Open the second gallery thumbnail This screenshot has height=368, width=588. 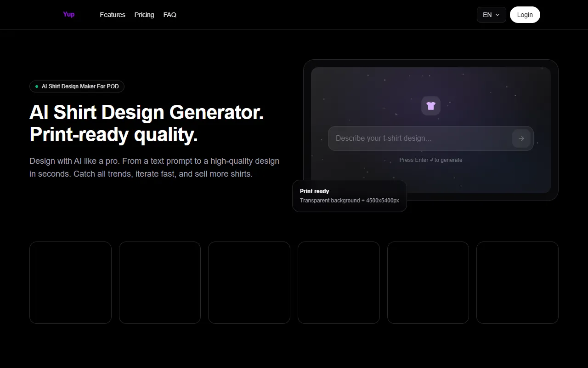point(160,282)
